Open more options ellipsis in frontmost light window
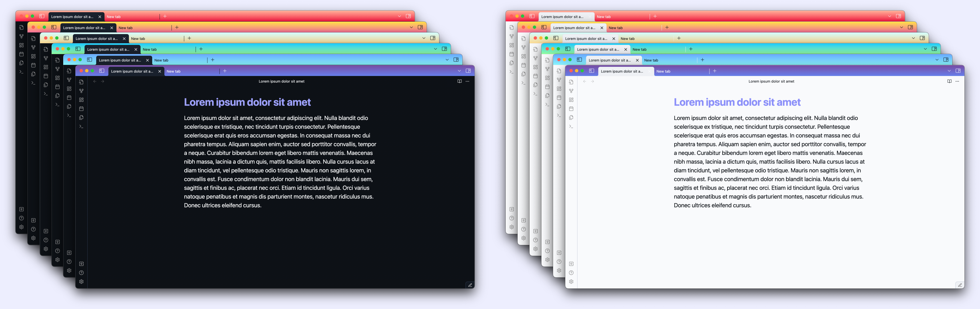Viewport: 980px width, 309px height. (957, 81)
